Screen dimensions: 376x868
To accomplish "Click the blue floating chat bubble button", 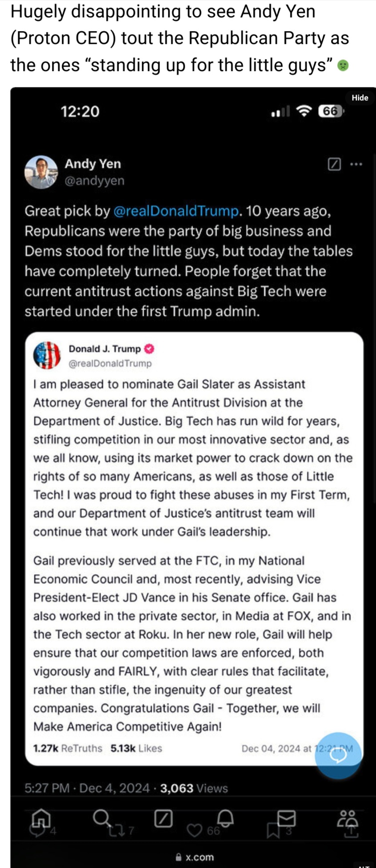I will point(338,755).
